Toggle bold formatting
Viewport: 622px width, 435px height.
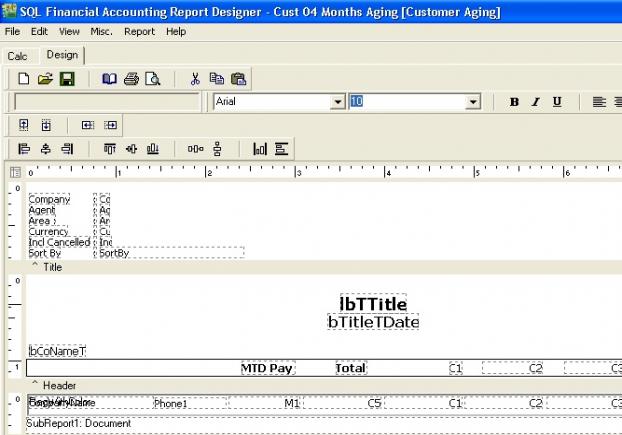[x=514, y=102]
